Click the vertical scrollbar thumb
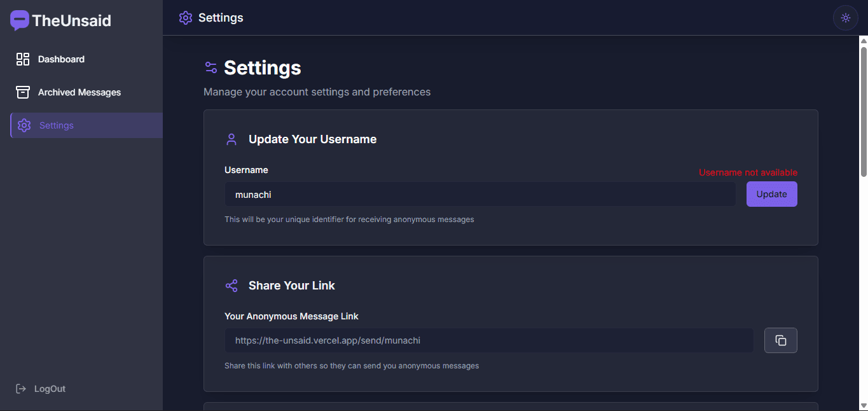 [x=864, y=111]
